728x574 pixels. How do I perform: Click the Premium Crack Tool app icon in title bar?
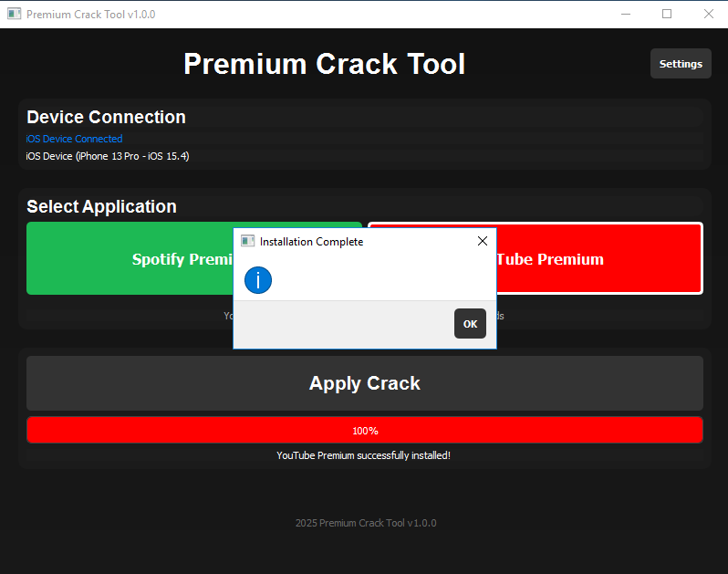[15, 14]
